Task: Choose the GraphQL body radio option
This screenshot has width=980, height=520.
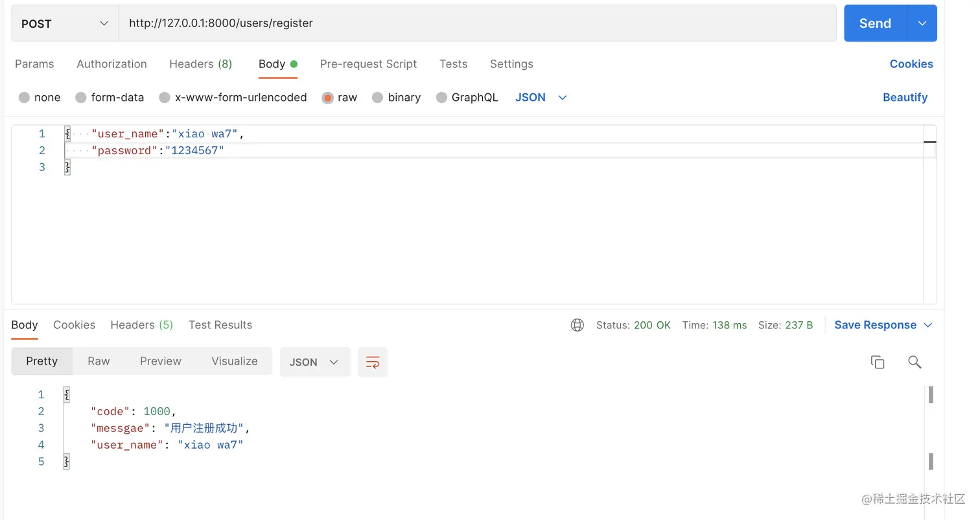Action: pos(441,98)
